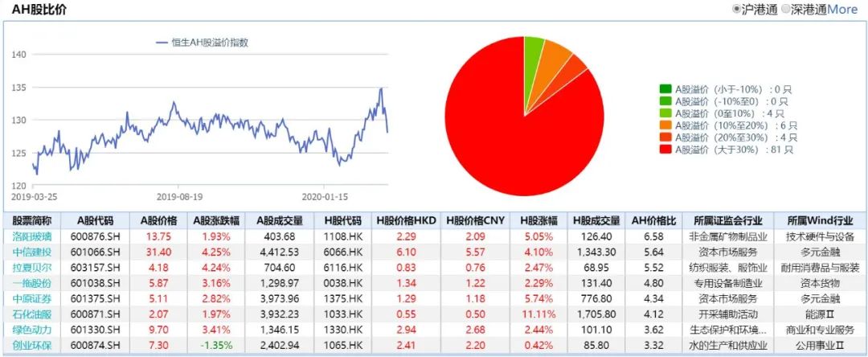Image resolution: width=868 pixels, height=357 pixels.
Task: Open the 拉夏贝尔 stock link
Action: pos(31,267)
